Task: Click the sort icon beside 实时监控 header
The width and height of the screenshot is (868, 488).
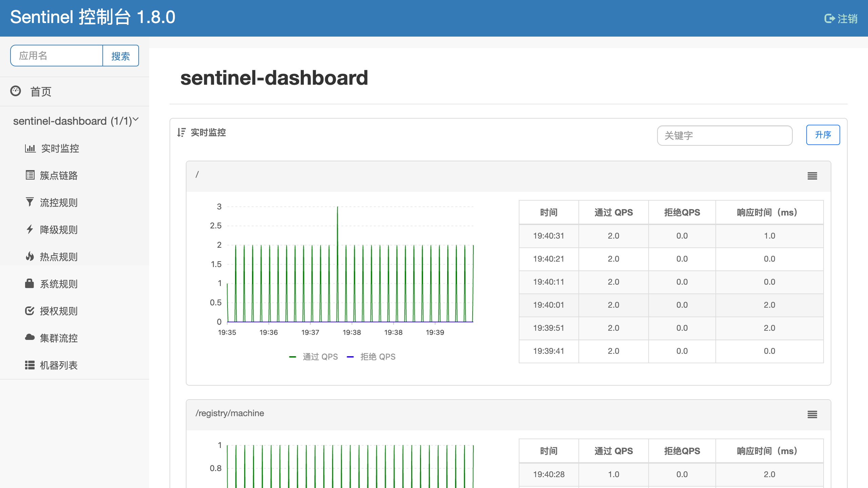Action: pos(181,133)
